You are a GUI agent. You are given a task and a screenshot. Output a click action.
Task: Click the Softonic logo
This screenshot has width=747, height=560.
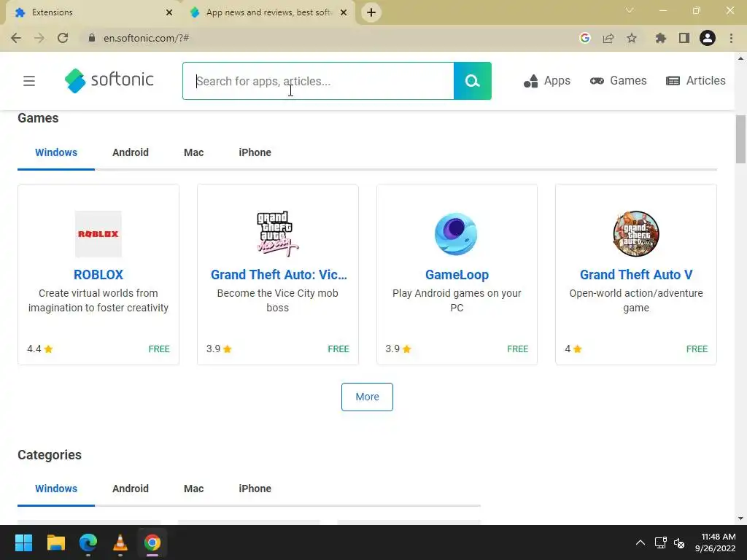[x=109, y=80]
